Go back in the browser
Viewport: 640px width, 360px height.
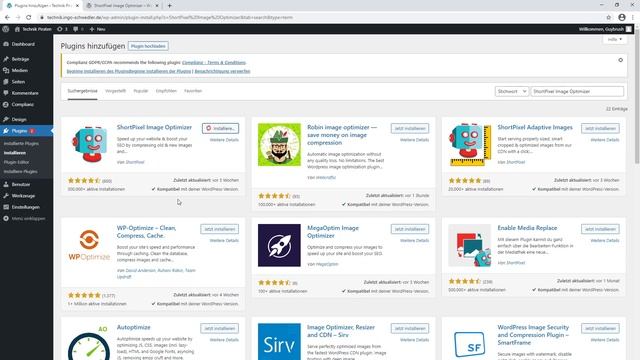click(x=7, y=18)
